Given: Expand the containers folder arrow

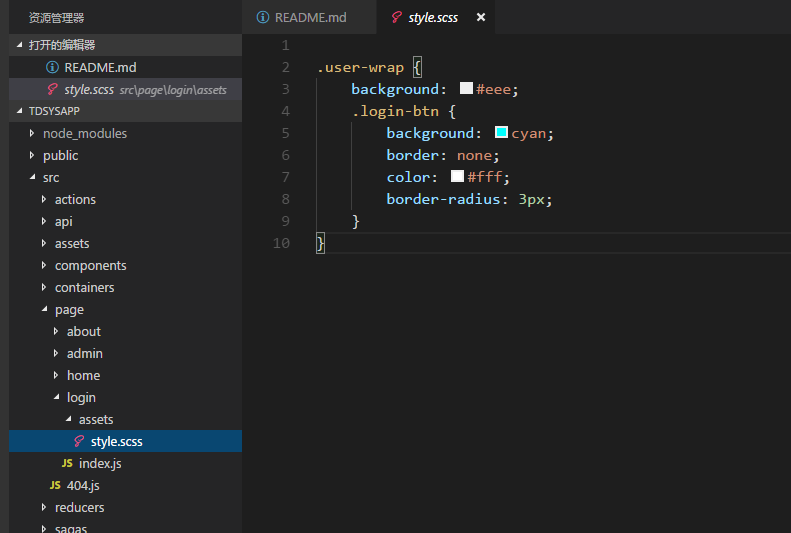Looking at the screenshot, I should (x=44, y=287).
